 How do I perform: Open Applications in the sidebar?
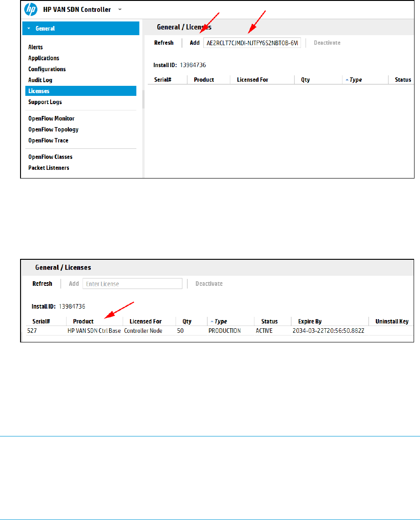click(x=44, y=58)
